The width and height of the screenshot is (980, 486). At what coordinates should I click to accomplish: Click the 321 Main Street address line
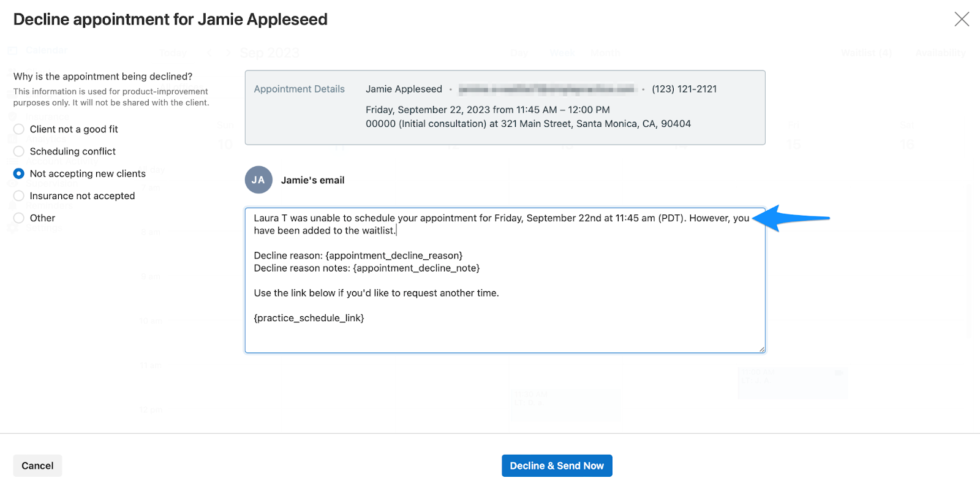(528, 124)
